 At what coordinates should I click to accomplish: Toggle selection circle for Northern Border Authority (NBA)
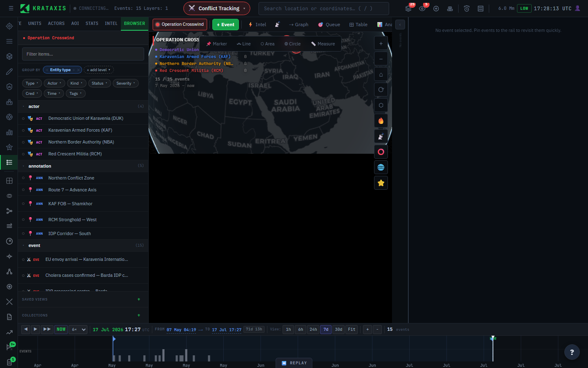pos(23,142)
